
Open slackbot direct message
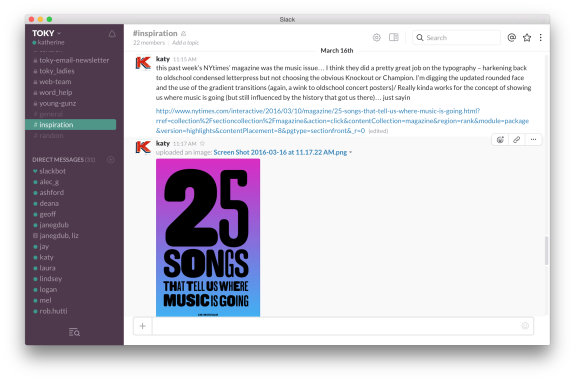[52, 171]
